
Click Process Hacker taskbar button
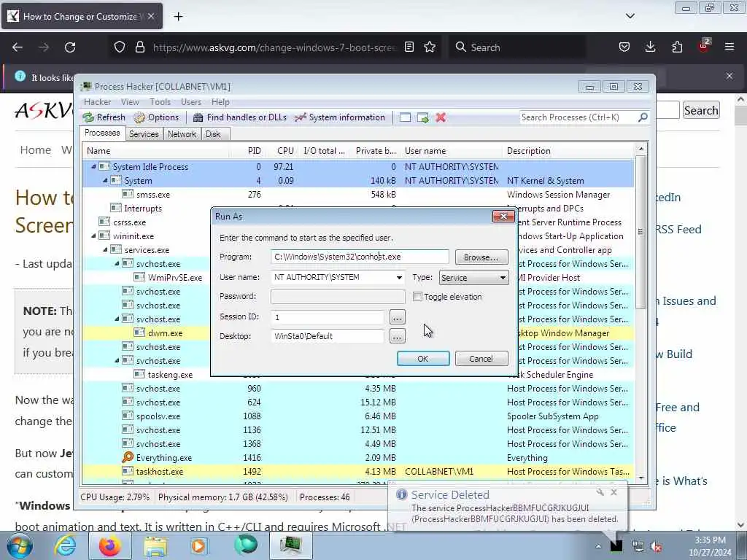click(290, 545)
